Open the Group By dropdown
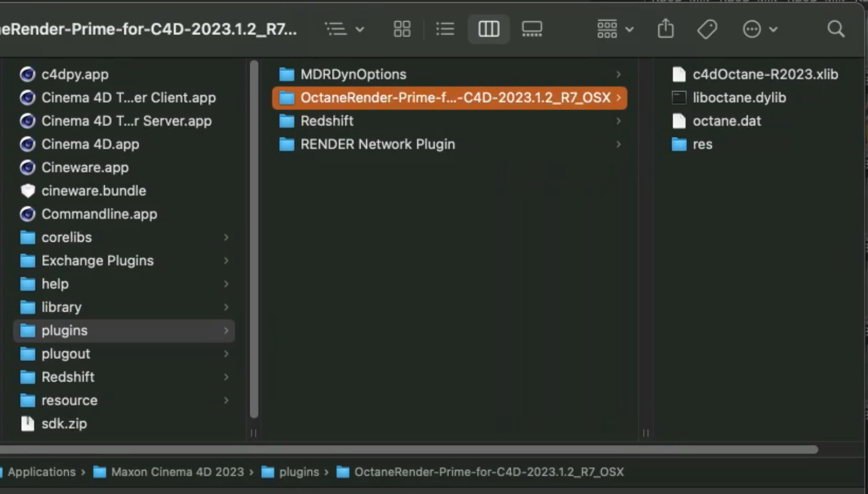The height and width of the screenshot is (494, 868). pyautogui.click(x=615, y=29)
